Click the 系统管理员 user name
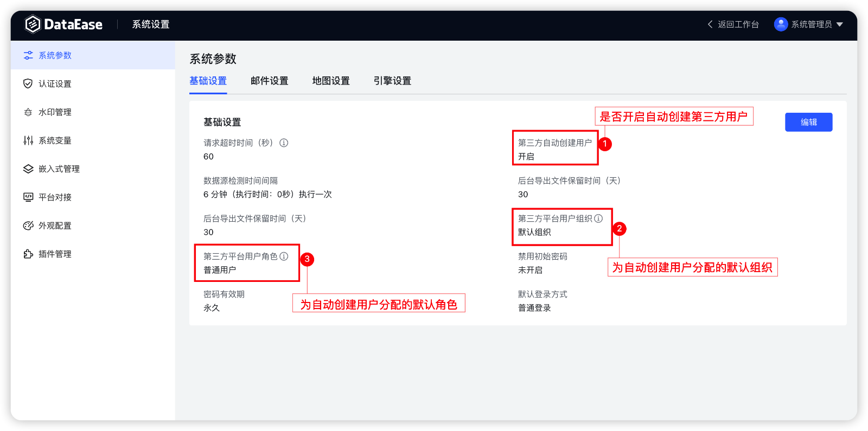Viewport: 868px width, 431px height. click(812, 24)
